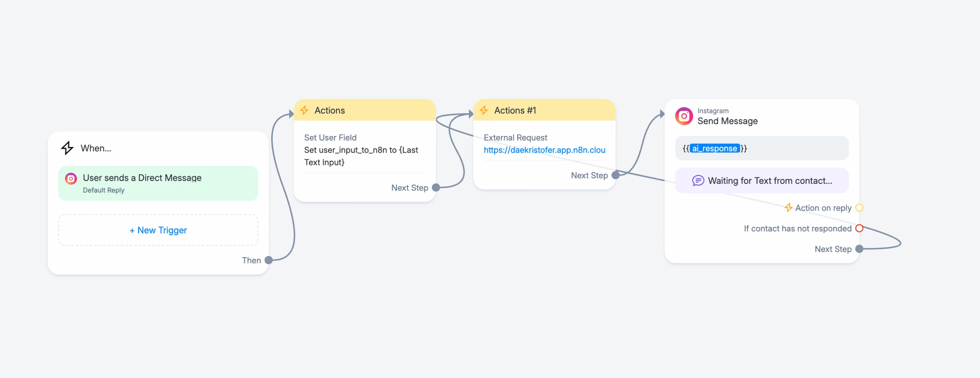This screenshot has height=378, width=980.
Task: Open the Waiting for Text from contact block
Action: [x=762, y=181]
